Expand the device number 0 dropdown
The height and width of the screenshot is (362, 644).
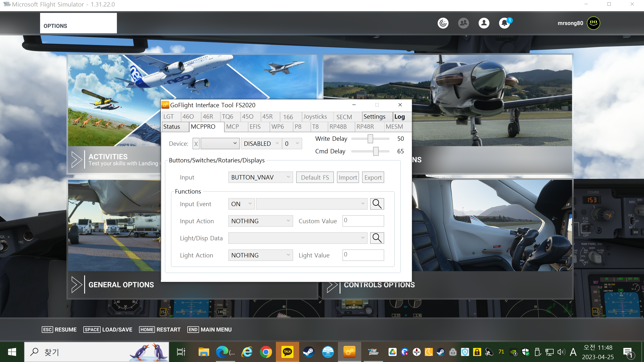[x=292, y=144]
